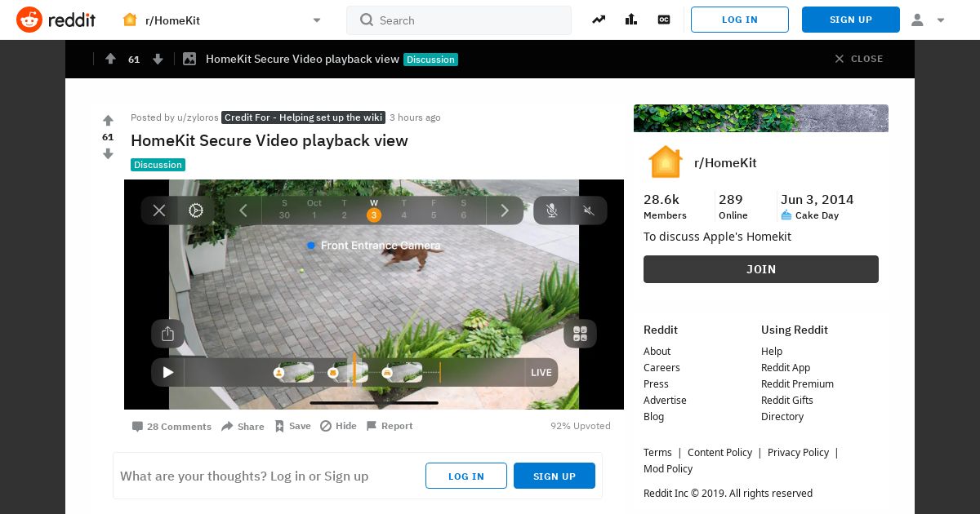Click the Discussion flair in overlay bar
The image size is (980, 514).
[430, 60]
